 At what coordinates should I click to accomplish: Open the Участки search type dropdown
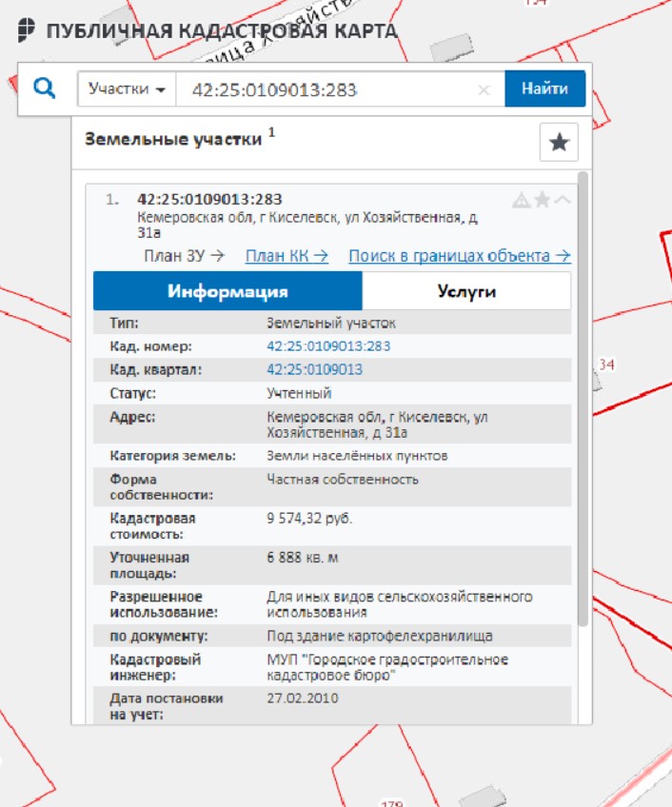[127, 89]
